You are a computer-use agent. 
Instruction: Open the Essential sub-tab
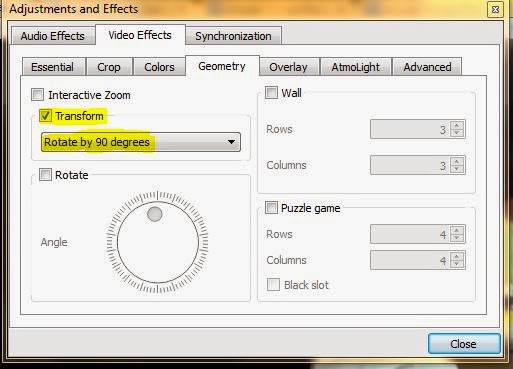(x=53, y=67)
